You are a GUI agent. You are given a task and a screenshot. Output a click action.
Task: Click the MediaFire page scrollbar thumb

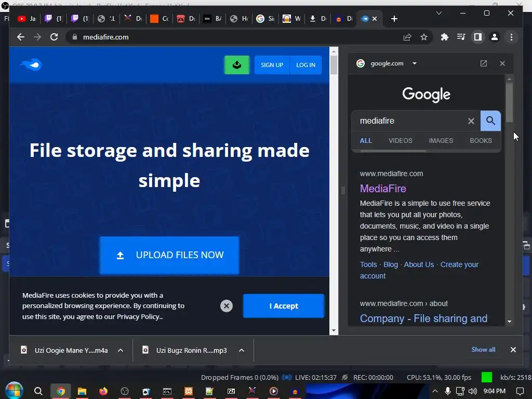point(334,64)
